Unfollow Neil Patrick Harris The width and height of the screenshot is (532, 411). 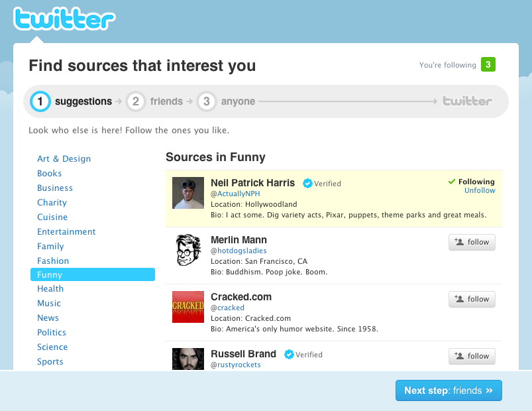pos(479,190)
